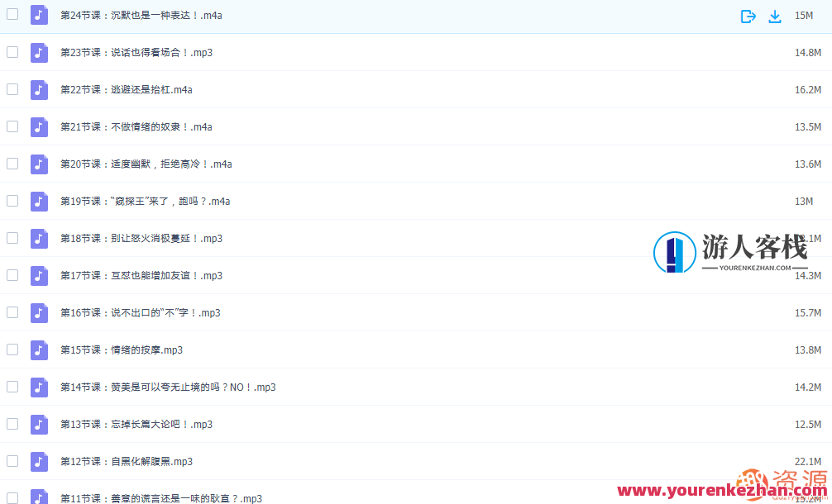This screenshot has height=504, width=832.
Task: Click the share icon on lesson 24 row
Action: (x=748, y=16)
